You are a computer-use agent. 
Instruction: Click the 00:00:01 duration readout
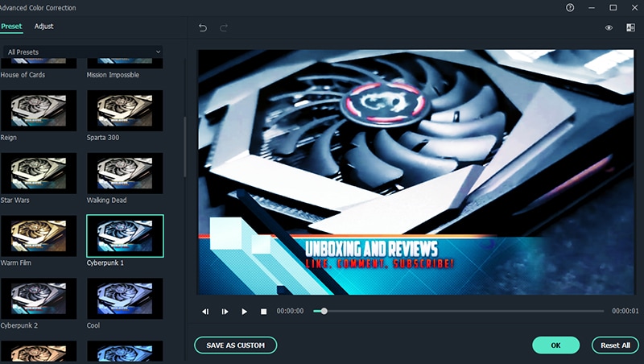pos(625,311)
